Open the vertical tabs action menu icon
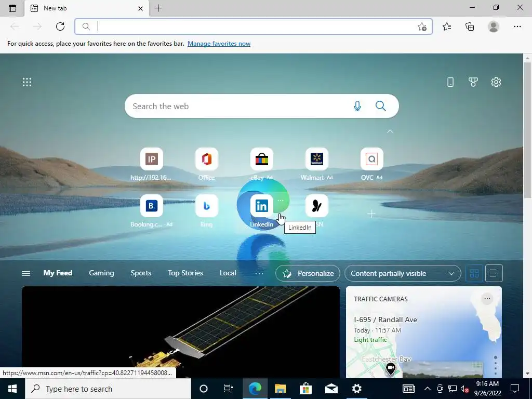The image size is (532, 399). [x=12, y=8]
